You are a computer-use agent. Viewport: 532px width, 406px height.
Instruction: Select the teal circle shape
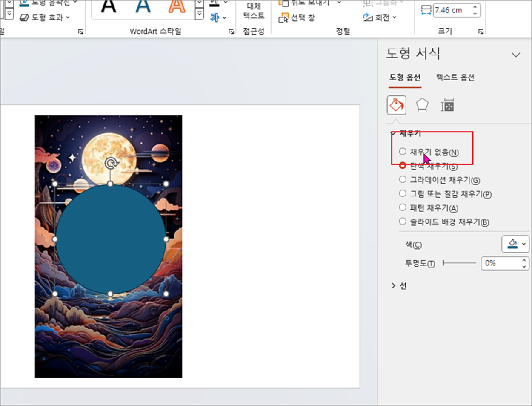pyautogui.click(x=111, y=239)
